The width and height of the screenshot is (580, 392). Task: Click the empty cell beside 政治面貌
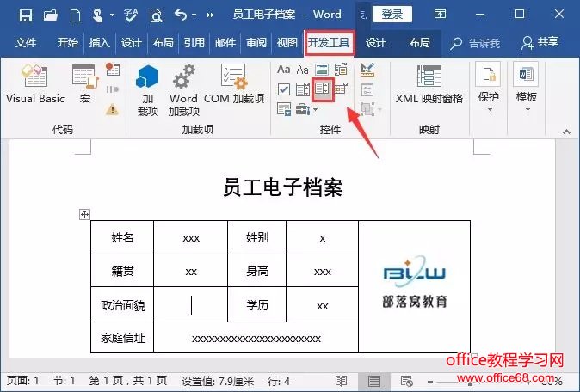click(190, 305)
